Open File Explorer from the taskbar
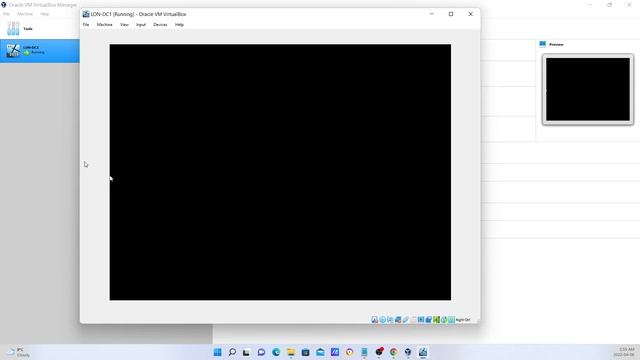Screen dimensions: 640x360 [x=291, y=352]
